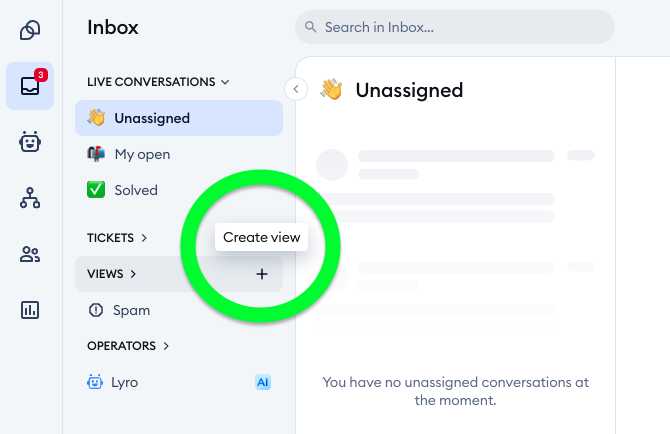670x434 pixels.
Task: Expand the Tickets section
Action: (x=117, y=238)
